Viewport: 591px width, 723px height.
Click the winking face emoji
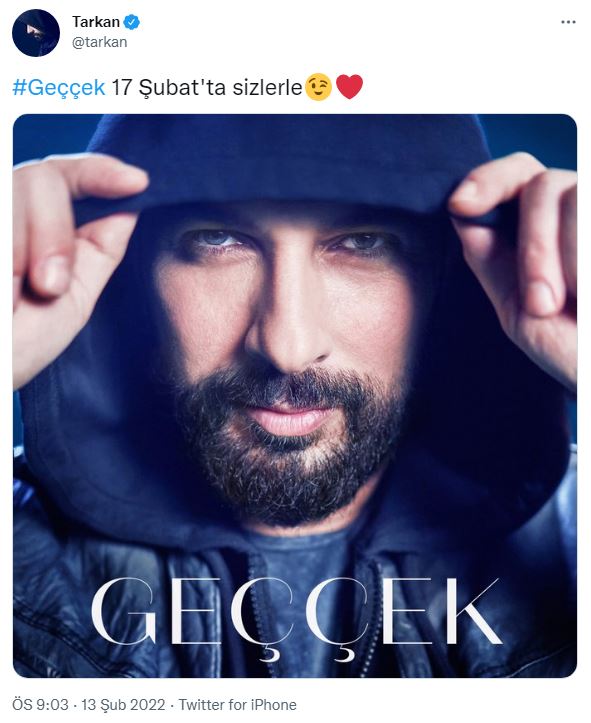point(319,87)
